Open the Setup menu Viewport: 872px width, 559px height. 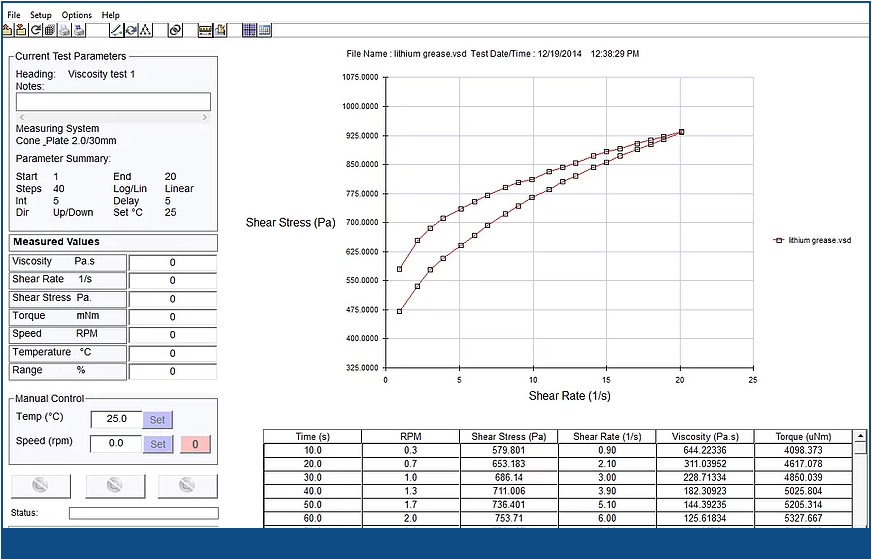[x=40, y=15]
